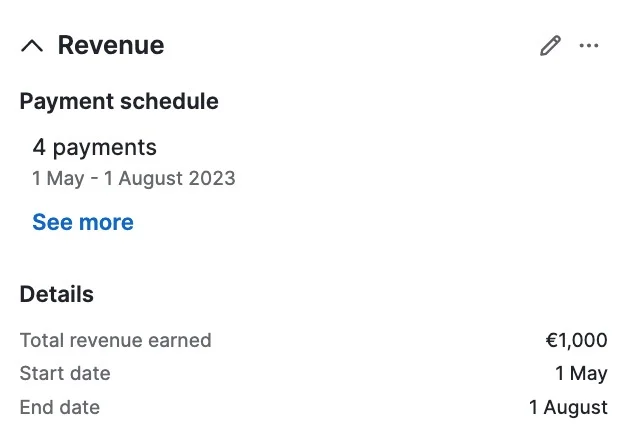Image resolution: width=624 pixels, height=444 pixels.
Task: Click the Total revenue earned label
Action: [x=115, y=340]
